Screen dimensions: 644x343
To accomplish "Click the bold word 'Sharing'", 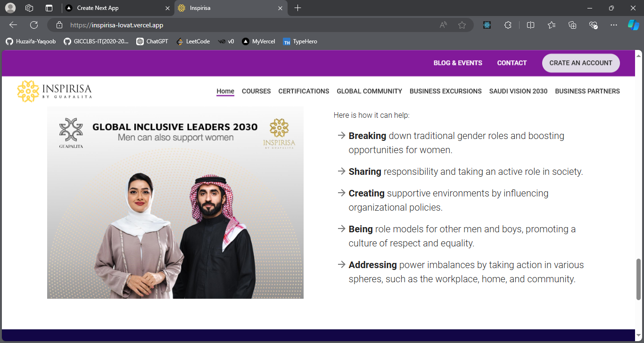I will click(x=365, y=172).
